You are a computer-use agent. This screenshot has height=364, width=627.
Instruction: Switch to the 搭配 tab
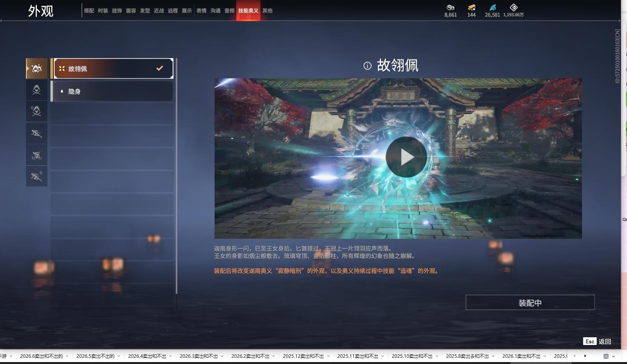[89, 10]
